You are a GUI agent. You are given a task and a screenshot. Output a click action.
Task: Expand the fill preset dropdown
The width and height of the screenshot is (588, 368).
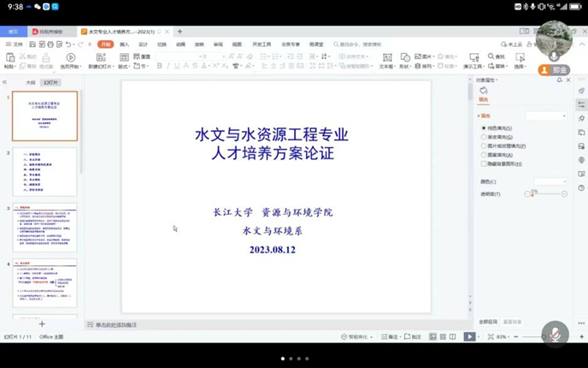tap(546, 116)
